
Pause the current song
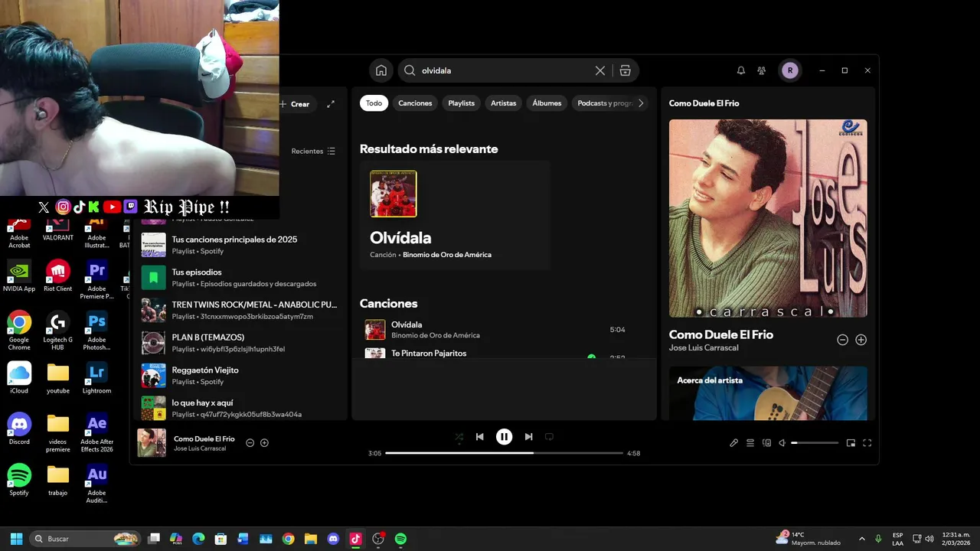504,437
